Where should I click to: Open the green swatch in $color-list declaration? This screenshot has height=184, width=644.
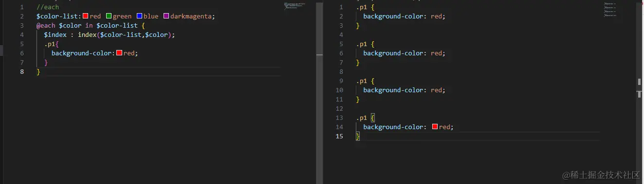click(x=109, y=16)
